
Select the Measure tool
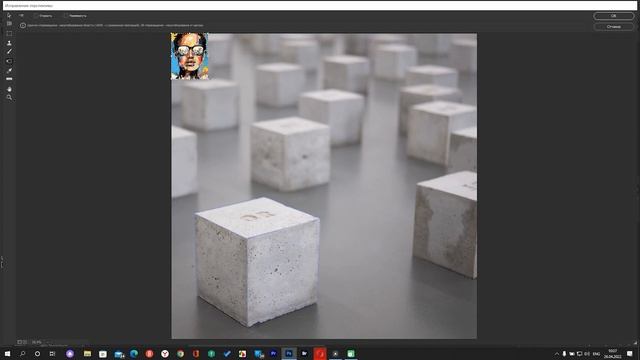(x=9, y=79)
